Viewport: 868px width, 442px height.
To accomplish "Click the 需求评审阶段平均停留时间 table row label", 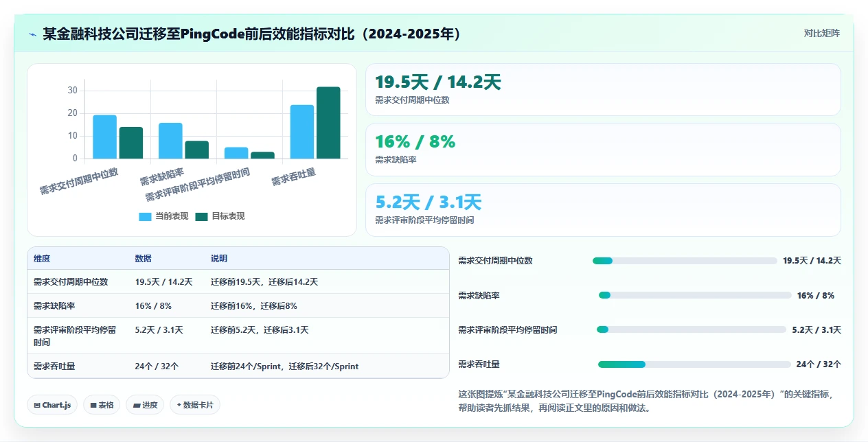I will point(75,336).
